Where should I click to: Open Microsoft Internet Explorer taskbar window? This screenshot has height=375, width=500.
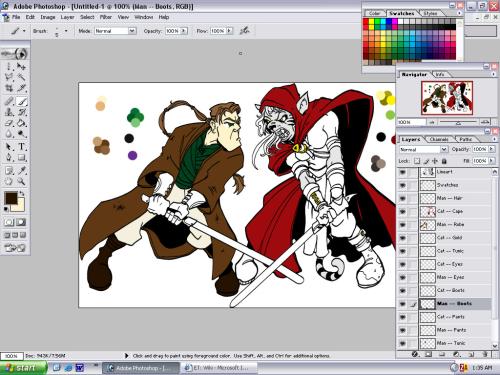point(220,368)
